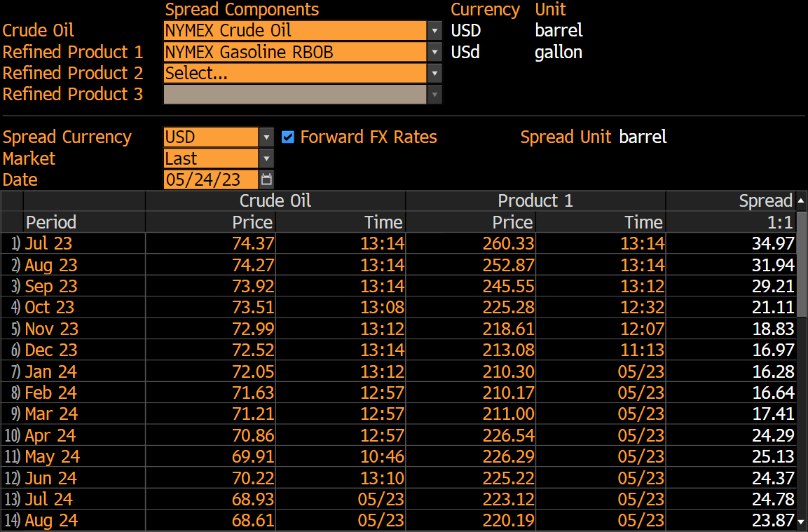Select the Dec 23 period row
808x532 pixels.
pos(398,350)
